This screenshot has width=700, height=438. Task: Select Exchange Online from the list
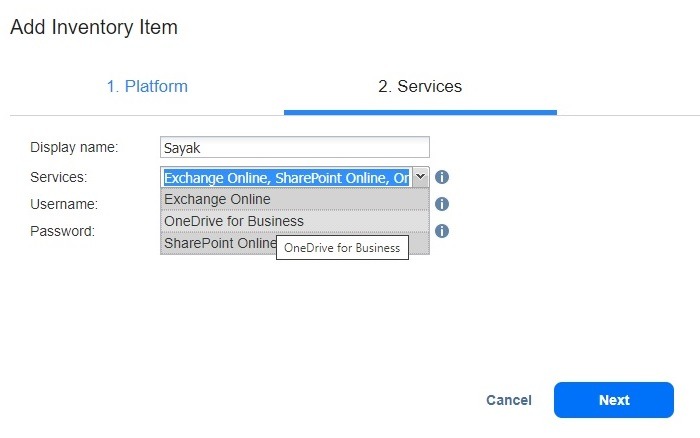[295, 199]
